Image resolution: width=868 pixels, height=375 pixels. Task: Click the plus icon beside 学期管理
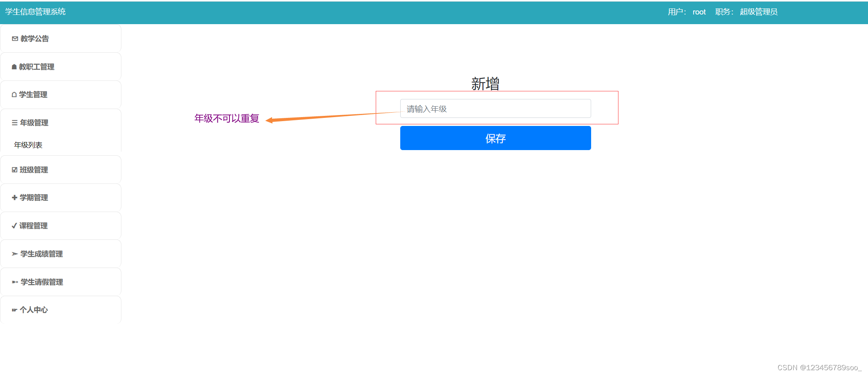tap(14, 198)
